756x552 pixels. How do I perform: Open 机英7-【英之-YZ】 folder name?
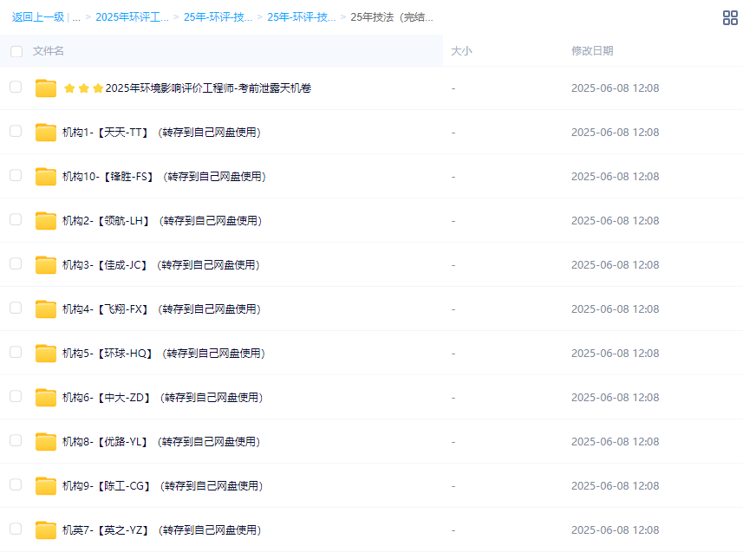[x=162, y=530]
